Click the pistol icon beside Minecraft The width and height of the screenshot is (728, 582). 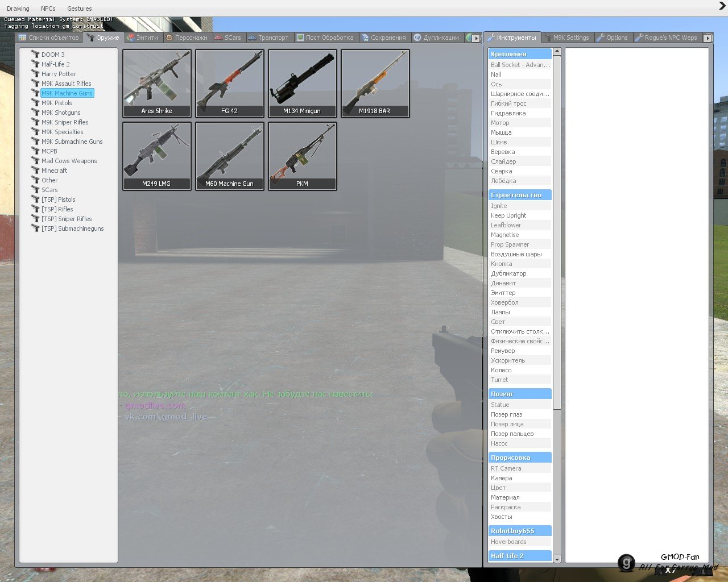click(35, 171)
